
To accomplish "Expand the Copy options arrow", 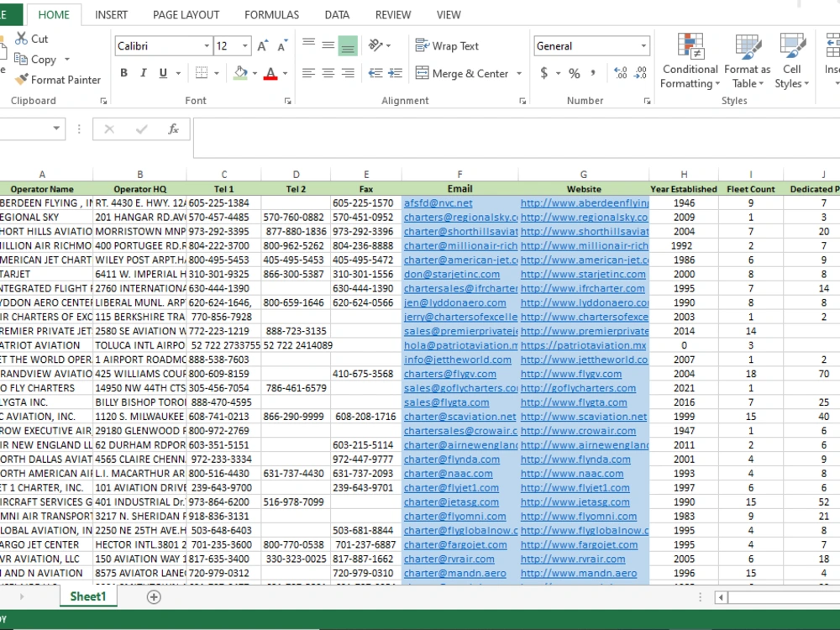I will pyautogui.click(x=67, y=59).
